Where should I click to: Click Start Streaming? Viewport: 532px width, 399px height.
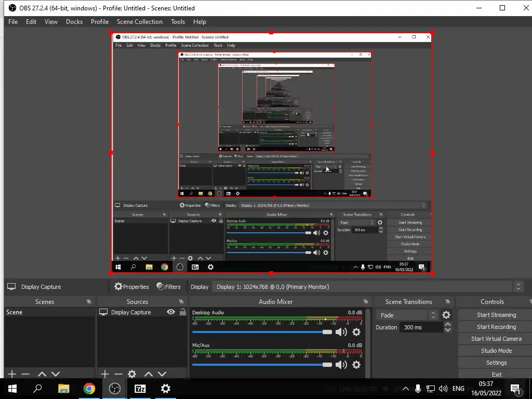[x=496, y=315]
